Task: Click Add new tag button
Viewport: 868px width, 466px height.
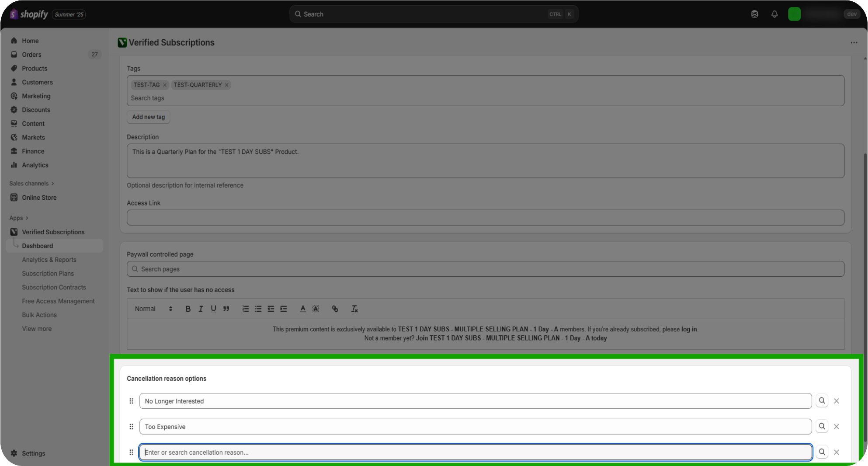Action: (149, 117)
